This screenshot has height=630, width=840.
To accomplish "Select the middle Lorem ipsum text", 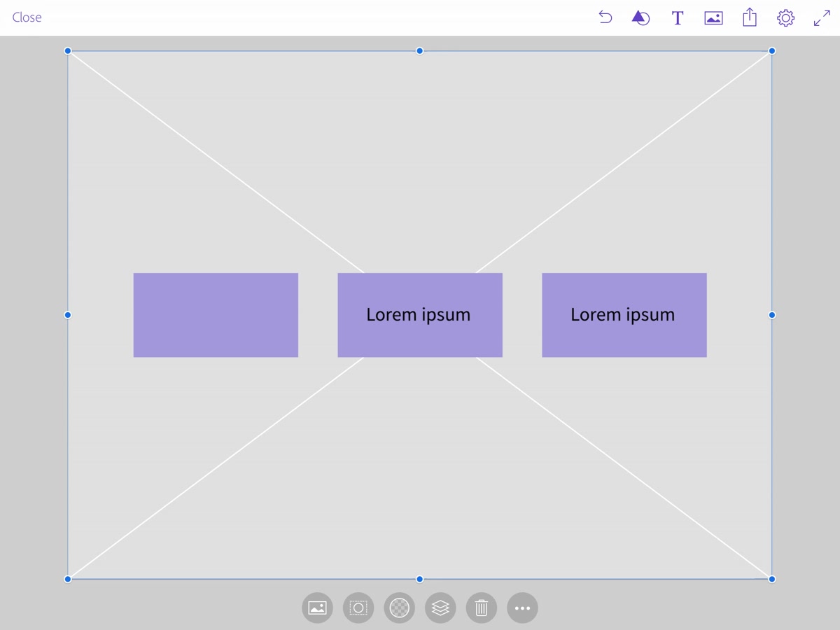I will pyautogui.click(x=419, y=315).
